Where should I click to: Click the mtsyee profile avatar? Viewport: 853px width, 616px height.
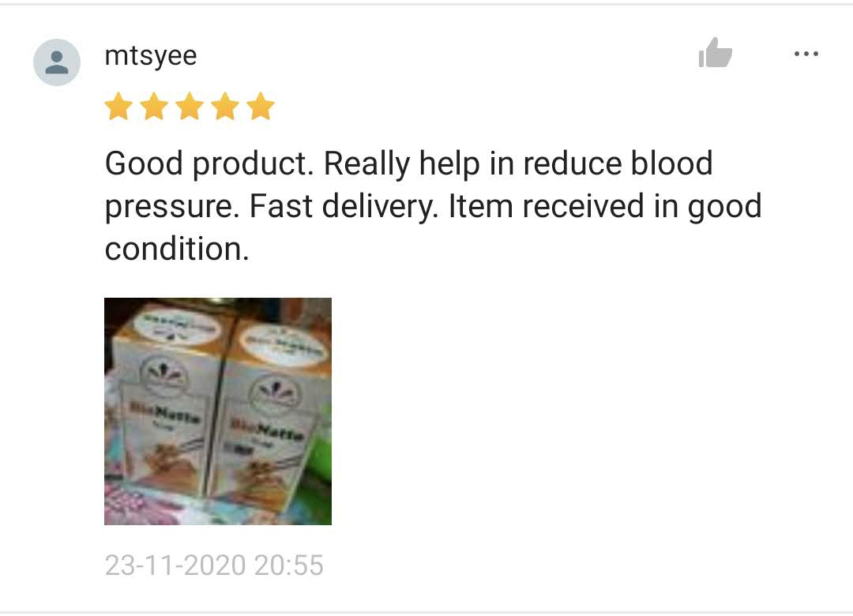(57, 62)
